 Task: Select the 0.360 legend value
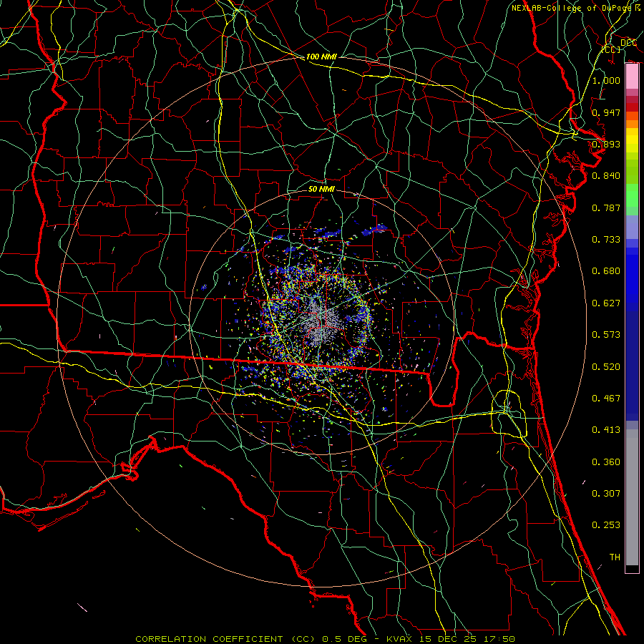coord(606,462)
